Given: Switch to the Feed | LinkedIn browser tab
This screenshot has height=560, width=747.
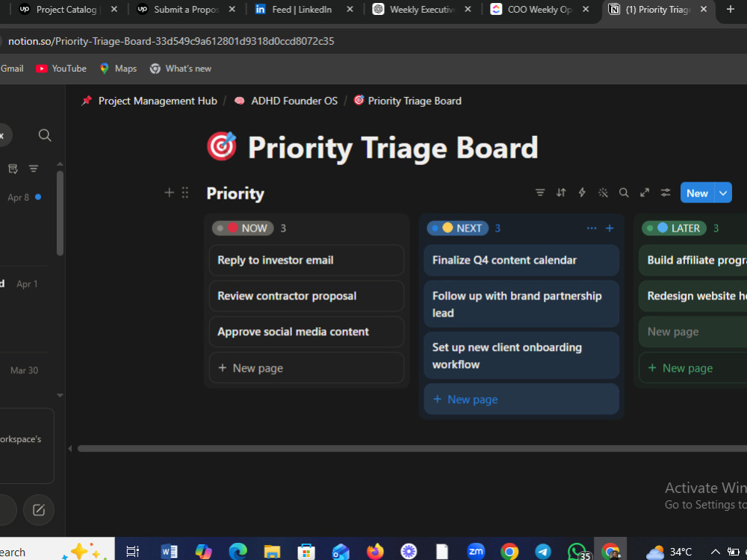Looking at the screenshot, I should tap(302, 10).
